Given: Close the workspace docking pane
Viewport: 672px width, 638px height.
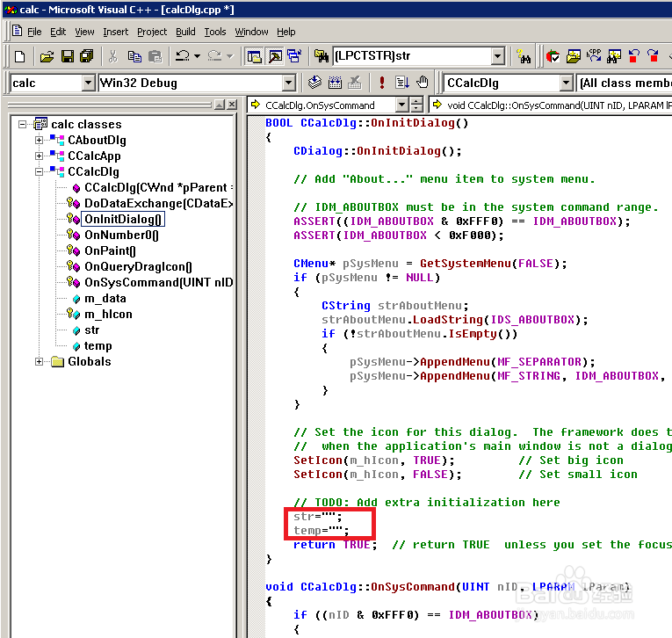Looking at the screenshot, I should tap(232, 105).
